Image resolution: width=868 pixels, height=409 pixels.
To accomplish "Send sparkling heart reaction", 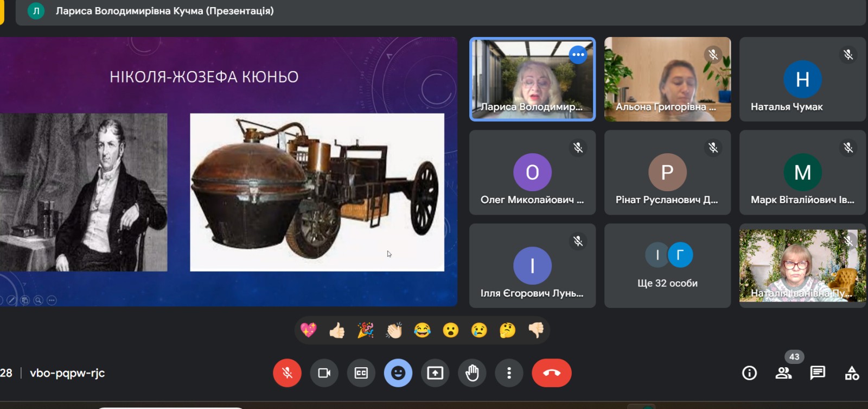I will (x=308, y=330).
